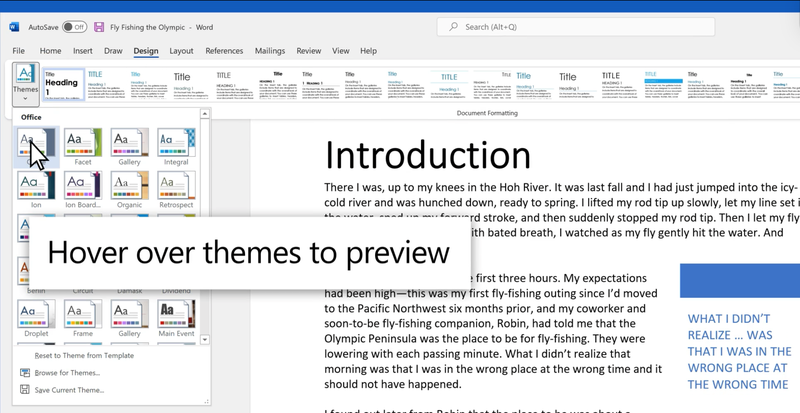
Task: Select the Facet theme thumbnail
Action: [82, 144]
